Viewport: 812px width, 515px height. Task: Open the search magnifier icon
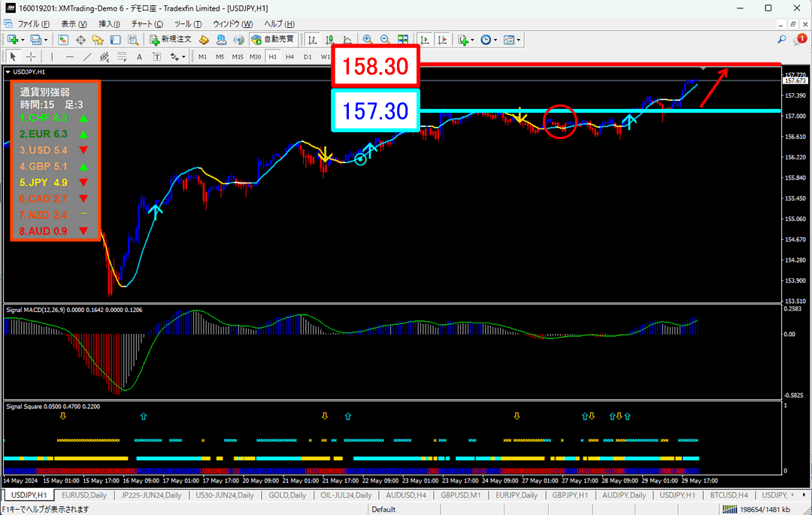(781, 39)
